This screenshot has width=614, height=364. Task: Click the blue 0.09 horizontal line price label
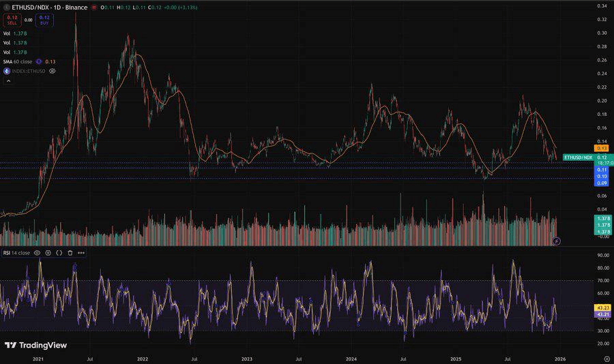coord(602,183)
